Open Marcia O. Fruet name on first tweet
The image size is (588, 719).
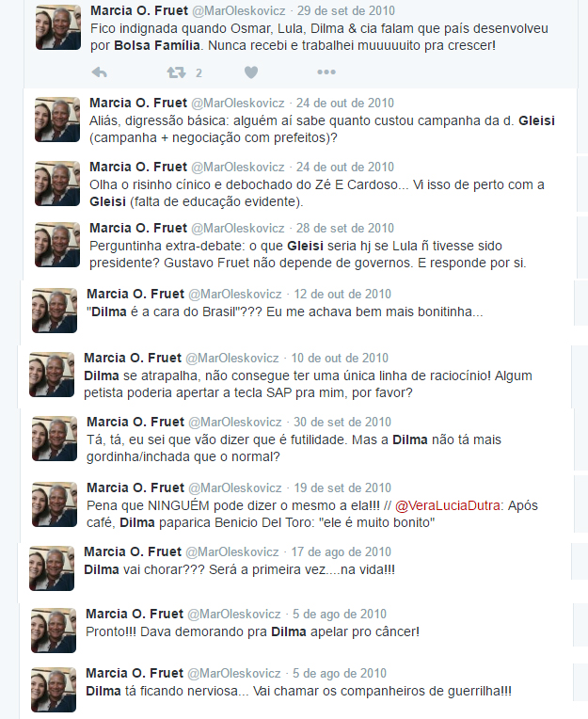point(139,10)
